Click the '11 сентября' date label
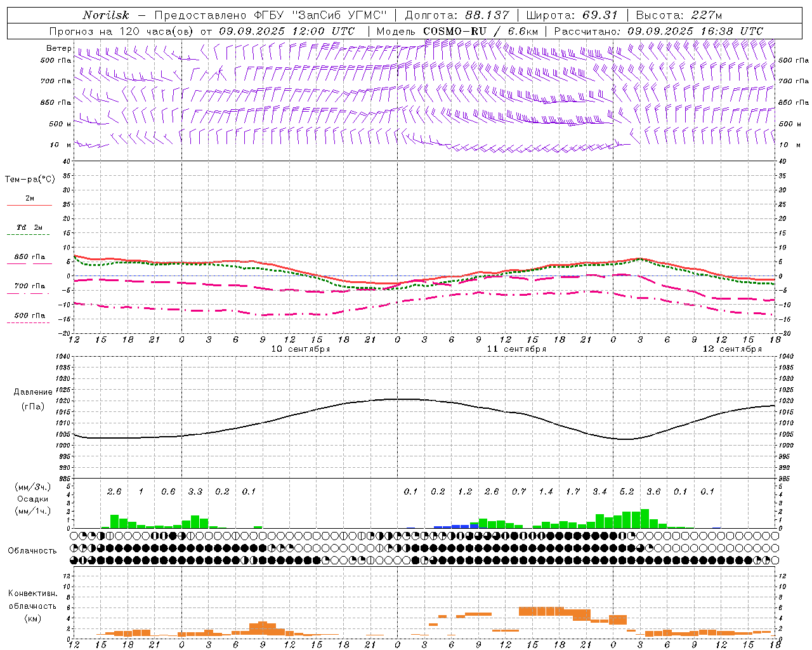 coord(516,349)
